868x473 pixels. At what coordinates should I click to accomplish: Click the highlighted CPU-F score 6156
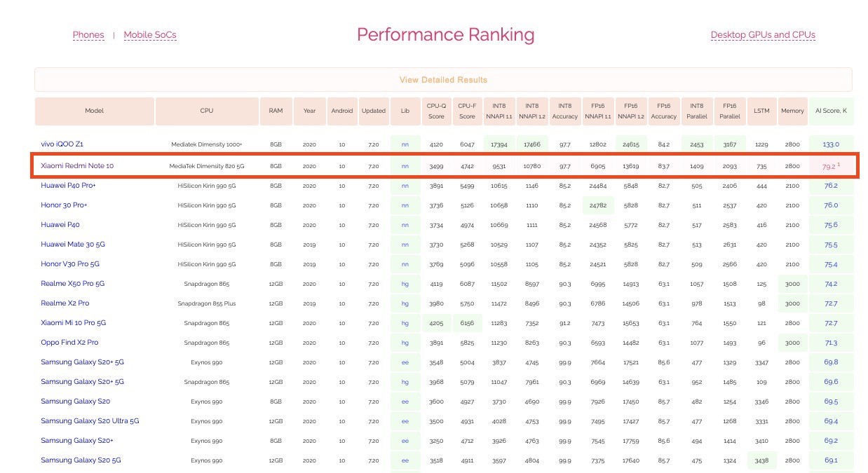[x=467, y=323]
